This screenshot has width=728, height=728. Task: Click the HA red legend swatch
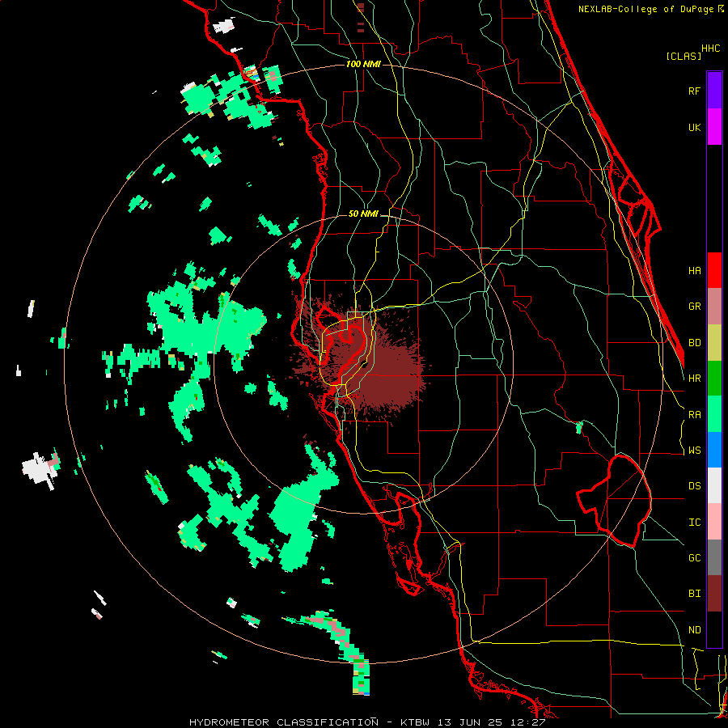click(714, 270)
